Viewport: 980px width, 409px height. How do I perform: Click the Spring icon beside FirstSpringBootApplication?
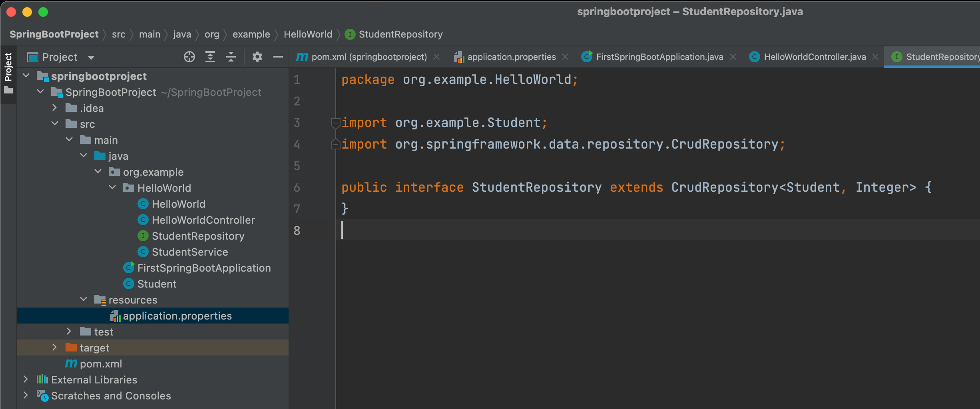pos(128,268)
